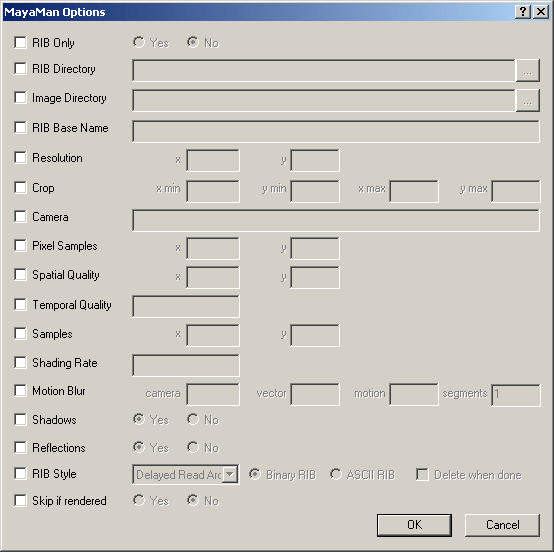Choose Yes for Skip if rendered
The width and height of the screenshot is (554, 552).
click(139, 500)
